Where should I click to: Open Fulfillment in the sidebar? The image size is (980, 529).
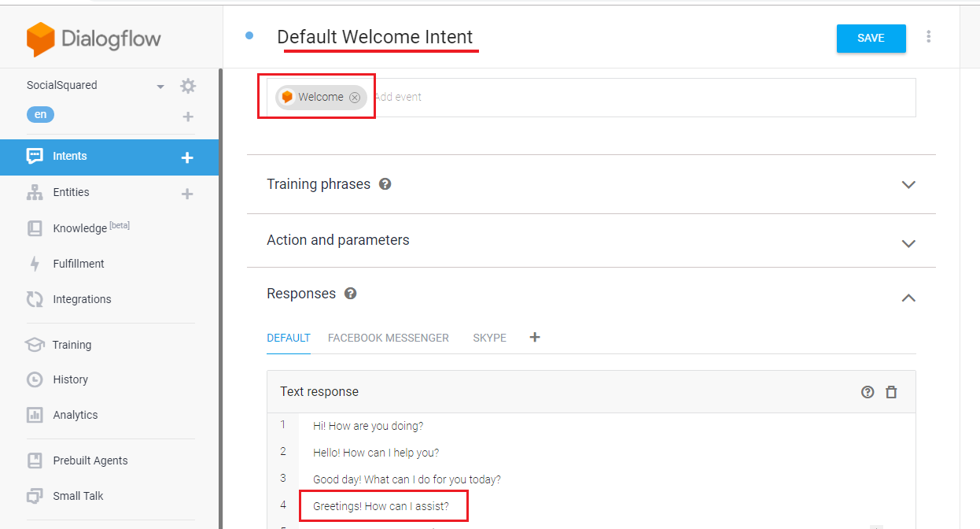click(79, 264)
